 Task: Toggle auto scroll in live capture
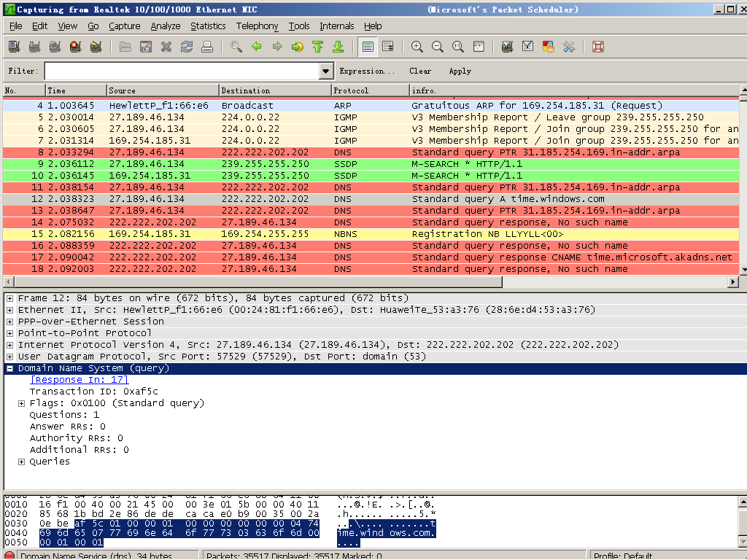pos(388,47)
